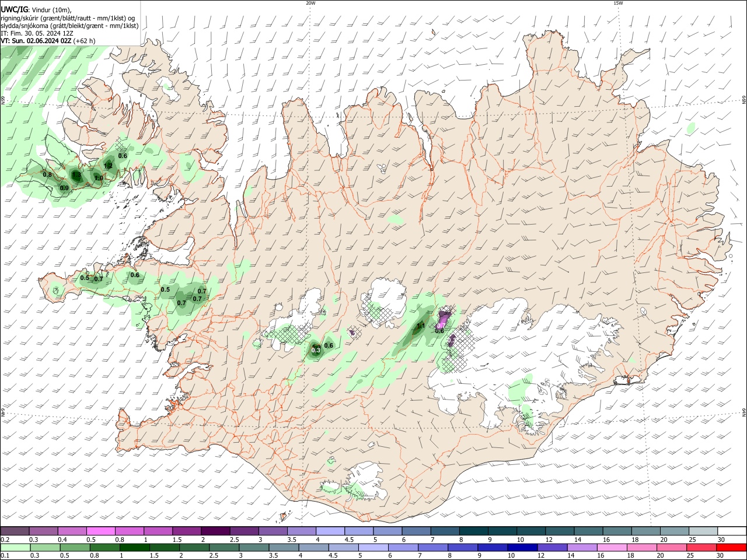Click the '0.2' label on the snow scale
Viewport: 747px width, 560px height.
(x=4, y=540)
